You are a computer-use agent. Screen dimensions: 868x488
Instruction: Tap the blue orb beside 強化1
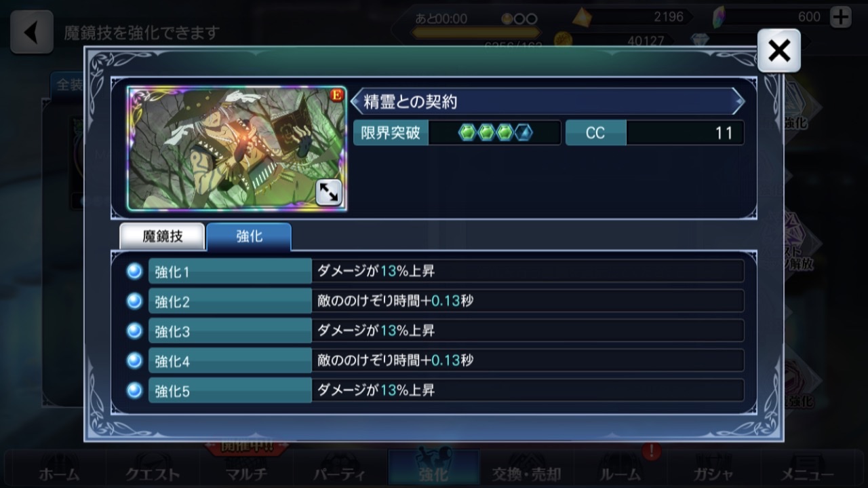click(x=135, y=271)
